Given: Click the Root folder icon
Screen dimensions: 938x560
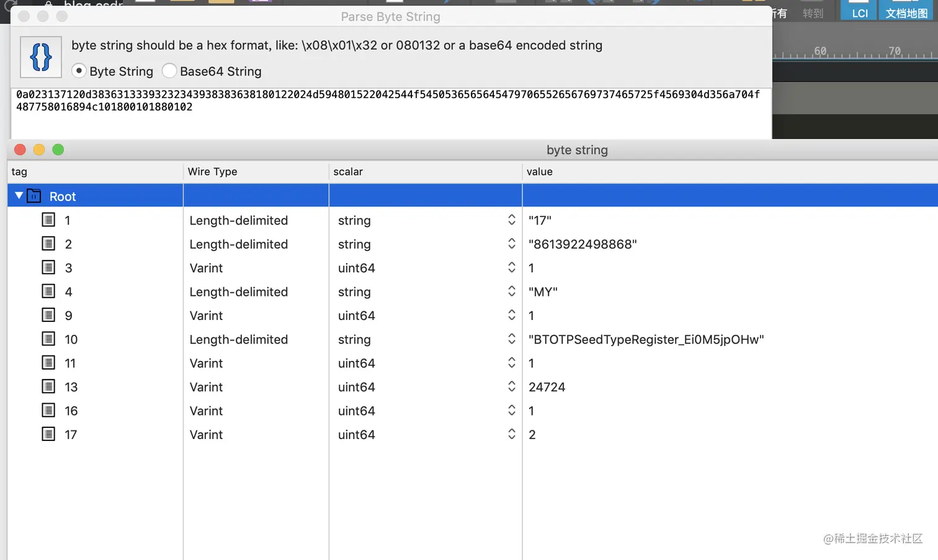Looking at the screenshot, I should 34,196.
